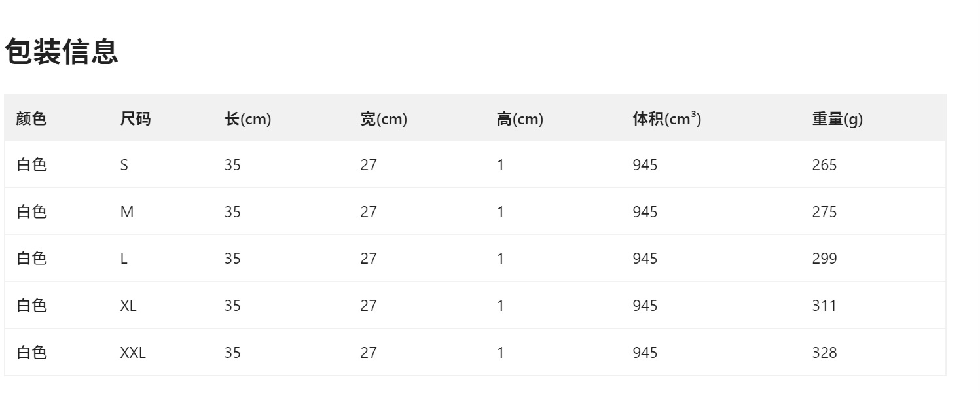Select the weight value 311

pos(824,306)
